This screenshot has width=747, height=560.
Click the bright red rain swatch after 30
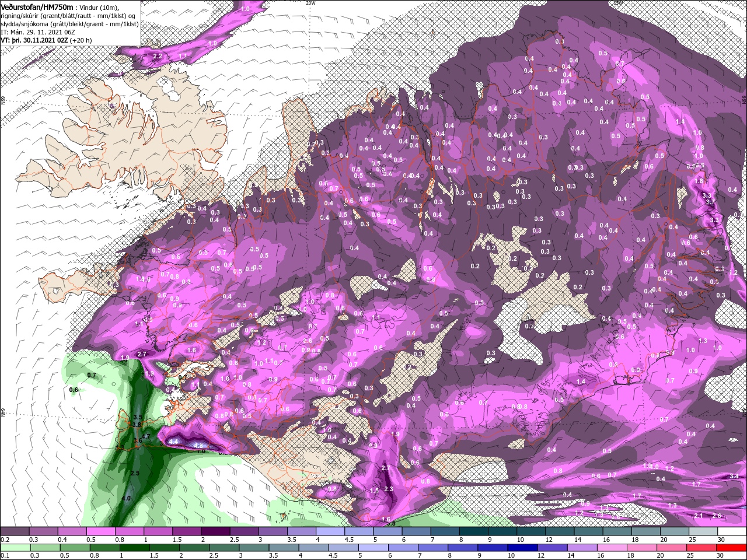732,548
